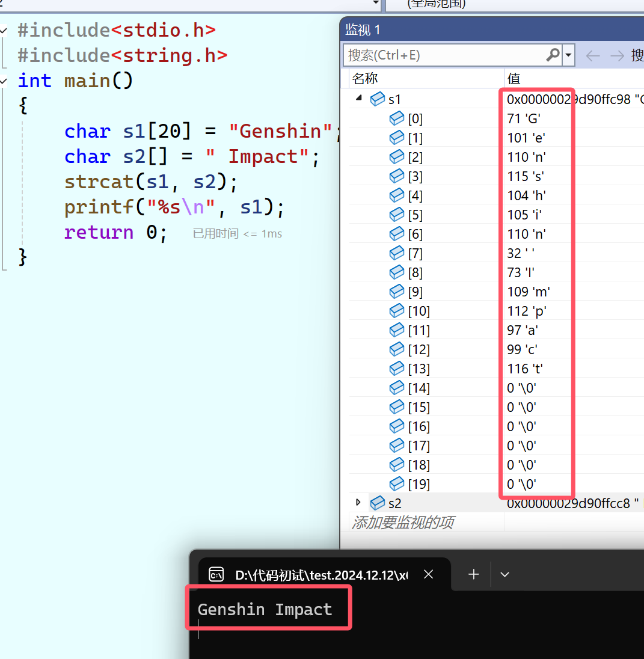Select value 116 't' in Watch list
The image size is (644, 659).
(525, 369)
